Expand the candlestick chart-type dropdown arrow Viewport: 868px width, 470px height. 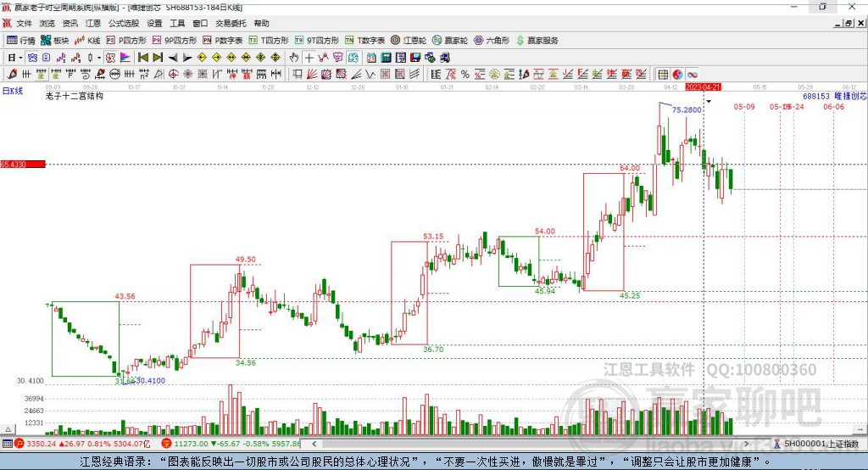click(99, 58)
